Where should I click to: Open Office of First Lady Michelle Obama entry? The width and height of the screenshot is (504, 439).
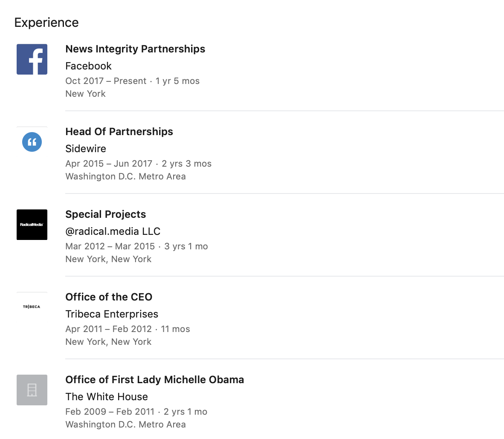[x=155, y=380]
